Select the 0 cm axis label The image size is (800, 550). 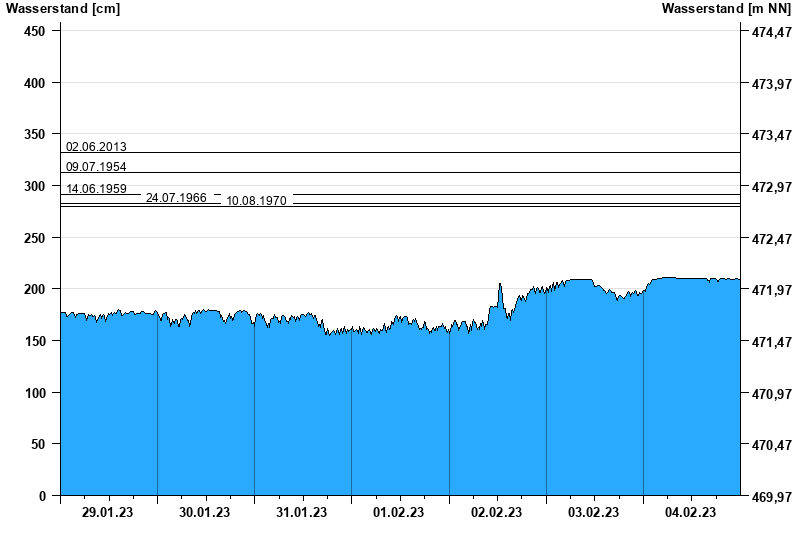(x=42, y=496)
